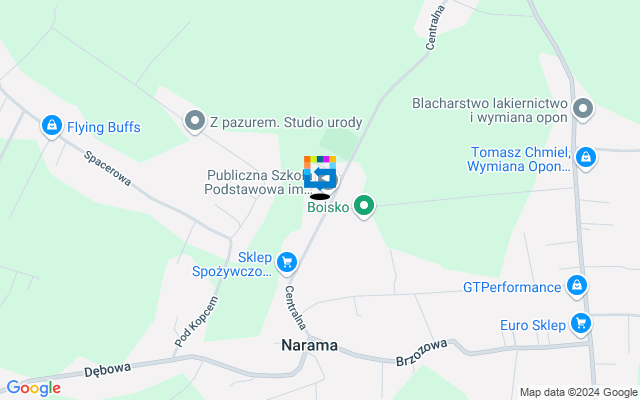Open the Euro Sklep cart marker
Screen dimensions: 640x400
click(x=581, y=323)
